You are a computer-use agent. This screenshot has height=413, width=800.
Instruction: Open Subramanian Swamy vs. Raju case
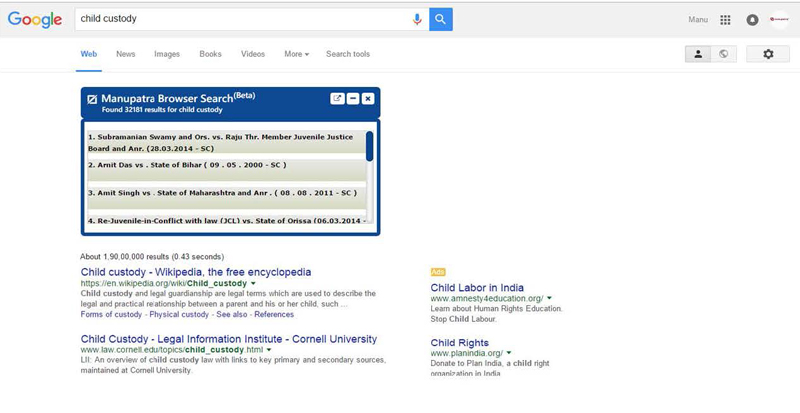click(227, 142)
